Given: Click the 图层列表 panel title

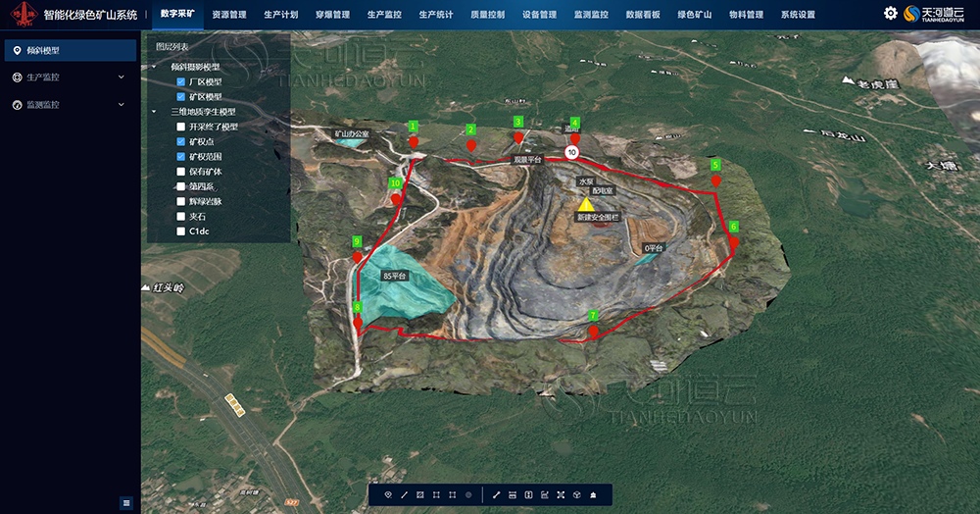Looking at the screenshot, I should point(171,47).
